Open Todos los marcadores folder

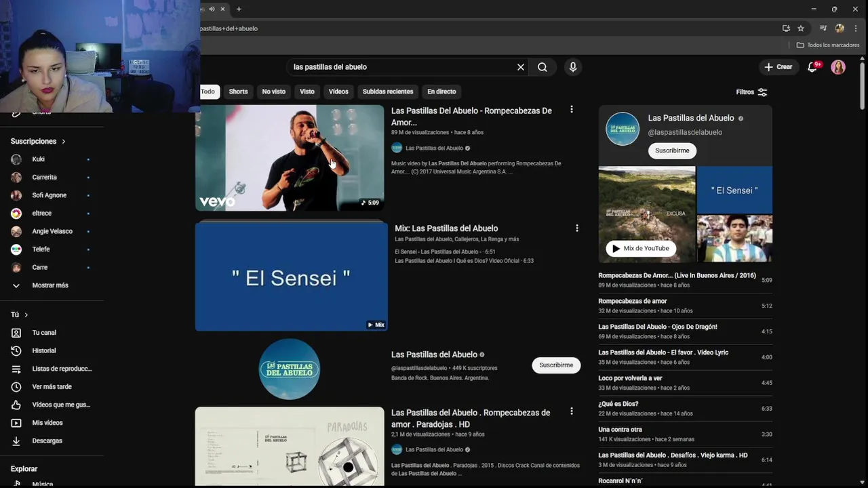pos(828,45)
